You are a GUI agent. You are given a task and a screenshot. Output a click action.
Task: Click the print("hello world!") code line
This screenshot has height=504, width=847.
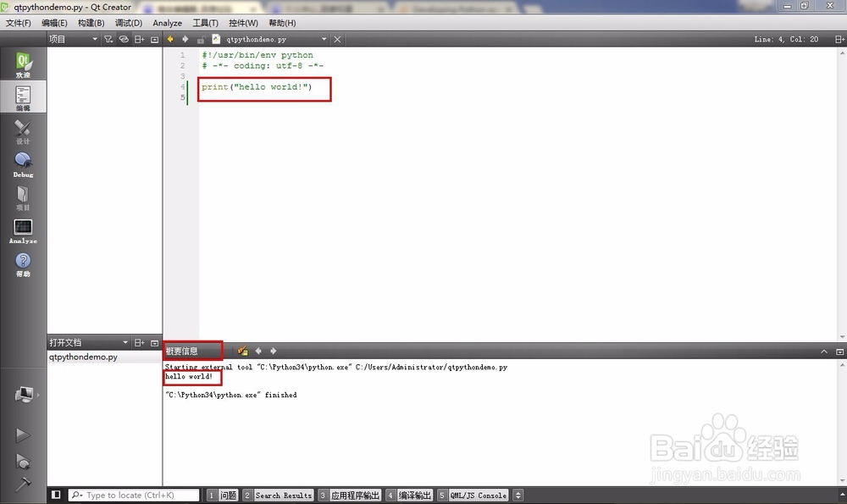[257, 87]
